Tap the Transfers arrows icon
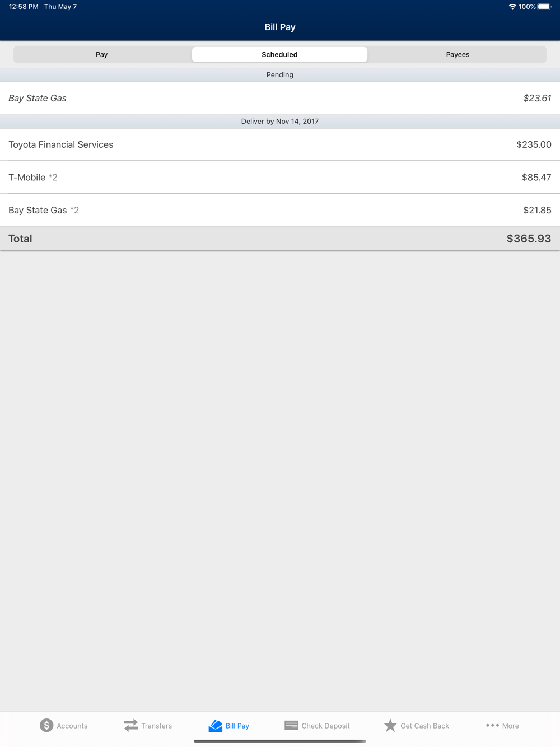This screenshot has width=560, height=747. tap(131, 725)
